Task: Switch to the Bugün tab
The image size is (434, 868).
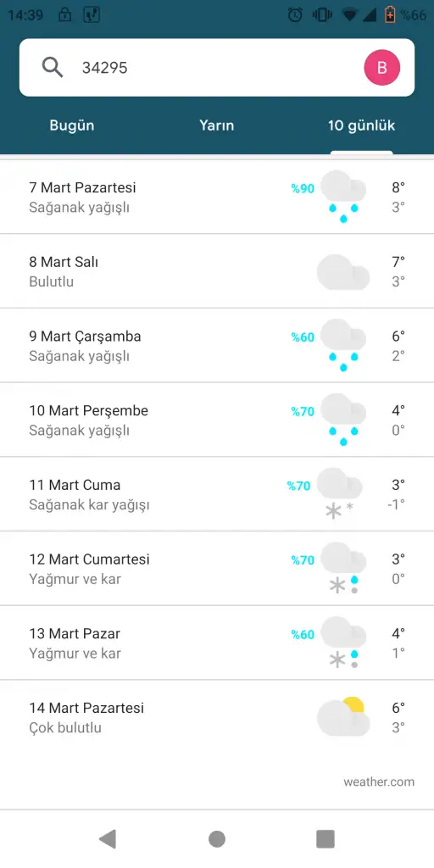Action: 72,125
